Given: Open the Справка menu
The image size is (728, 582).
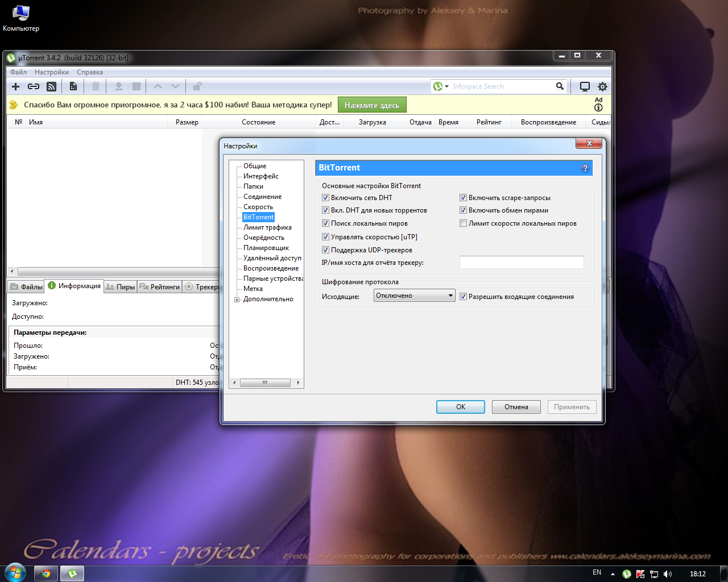Looking at the screenshot, I should (x=90, y=72).
